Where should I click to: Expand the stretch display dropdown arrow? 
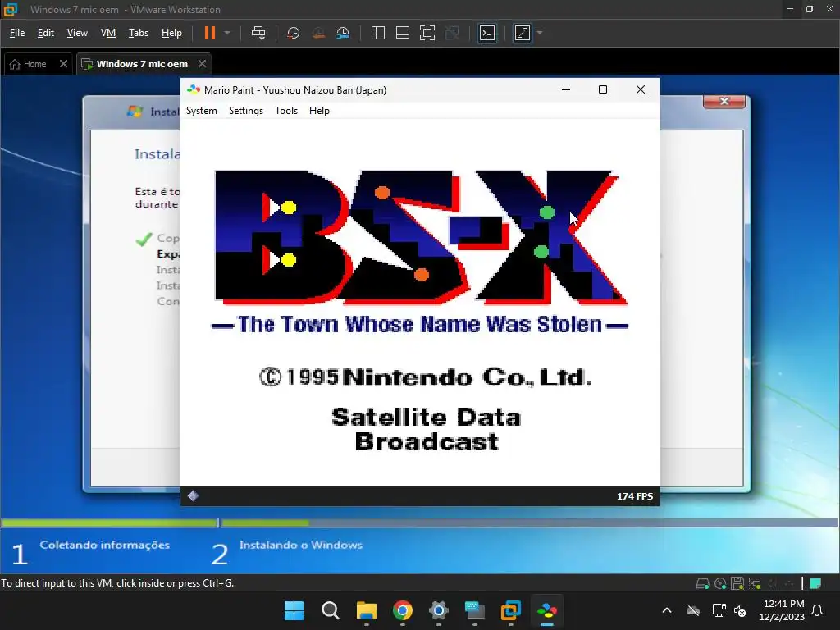pyautogui.click(x=540, y=33)
